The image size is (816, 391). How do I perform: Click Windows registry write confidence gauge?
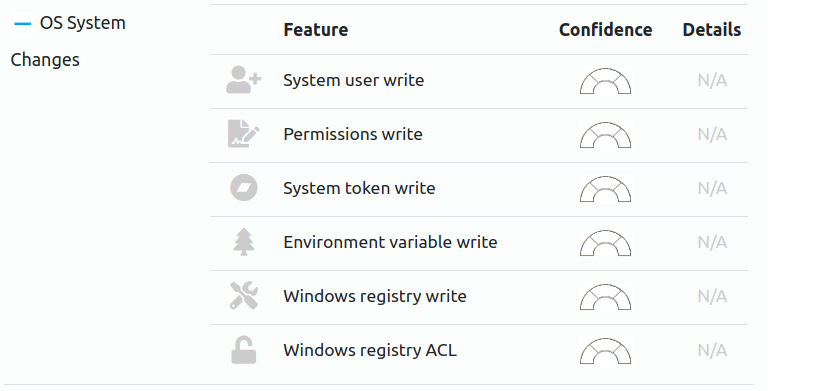tap(605, 297)
